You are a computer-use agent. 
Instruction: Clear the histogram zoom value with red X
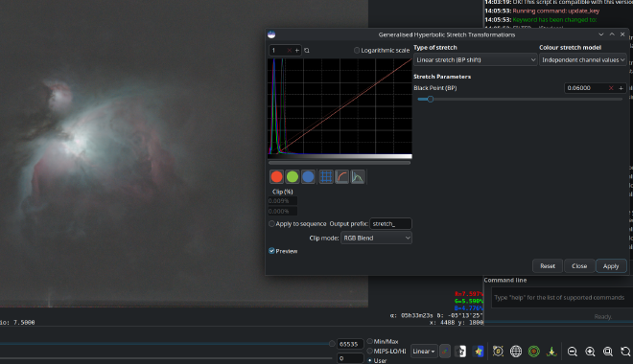289,51
